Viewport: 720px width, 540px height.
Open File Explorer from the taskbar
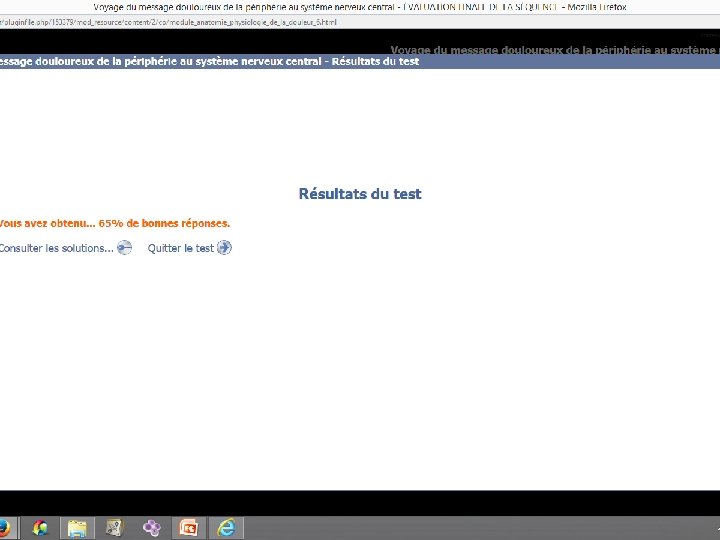77,528
